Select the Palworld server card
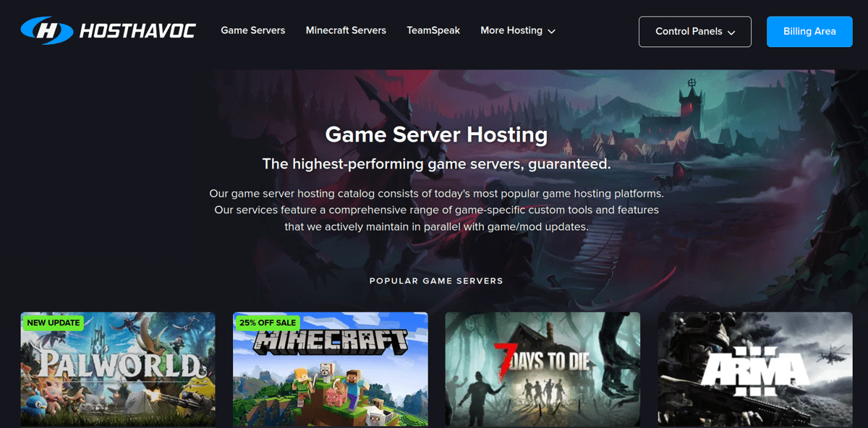The height and width of the screenshot is (428, 868). pos(118,369)
